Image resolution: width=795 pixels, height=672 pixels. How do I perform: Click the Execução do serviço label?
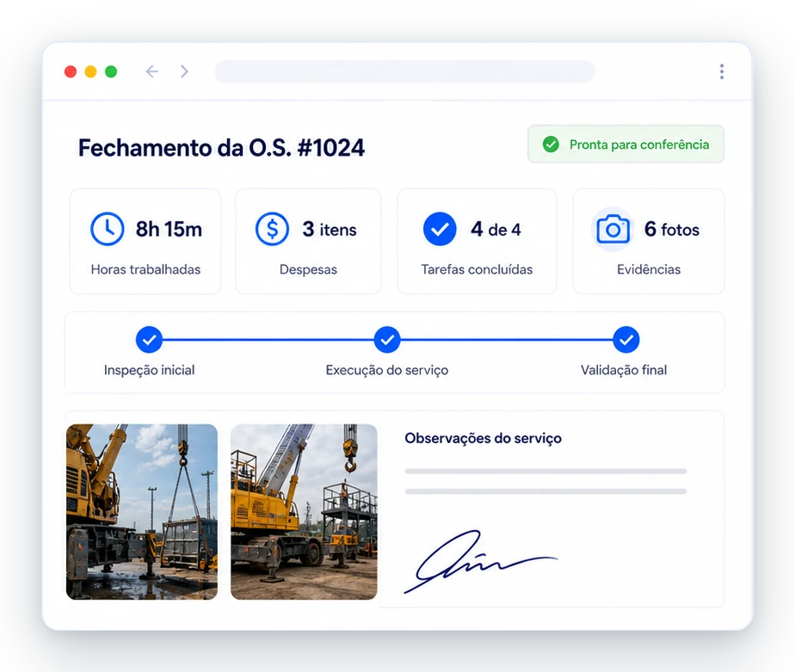pos(387,370)
